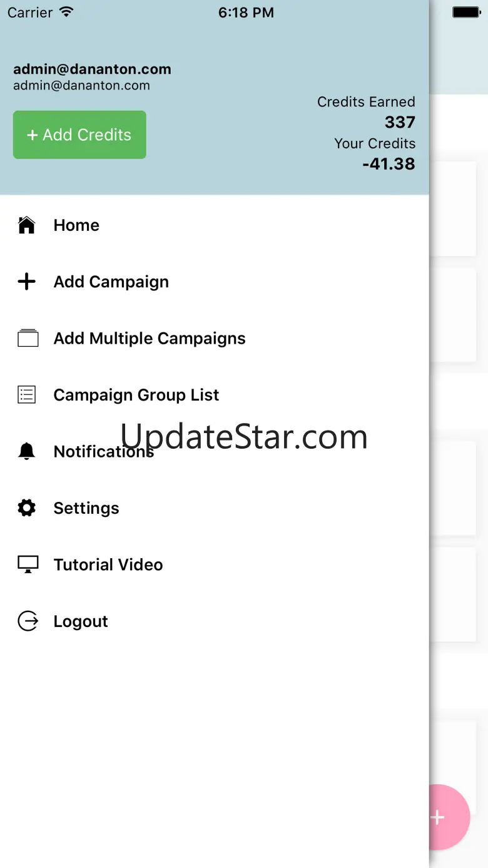This screenshot has height=868, width=488.
Task: Tap the Notifications bell icon
Action: click(x=26, y=451)
